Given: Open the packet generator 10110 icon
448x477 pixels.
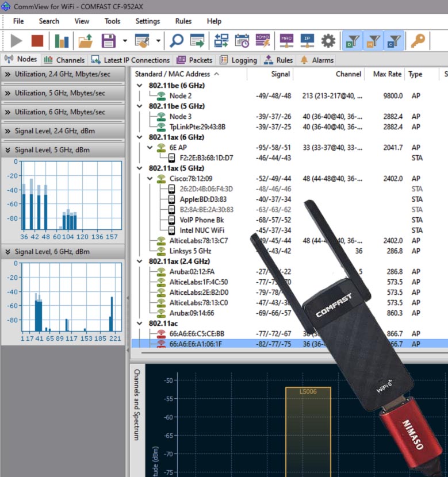Looking at the screenshot, I should tap(263, 41).
